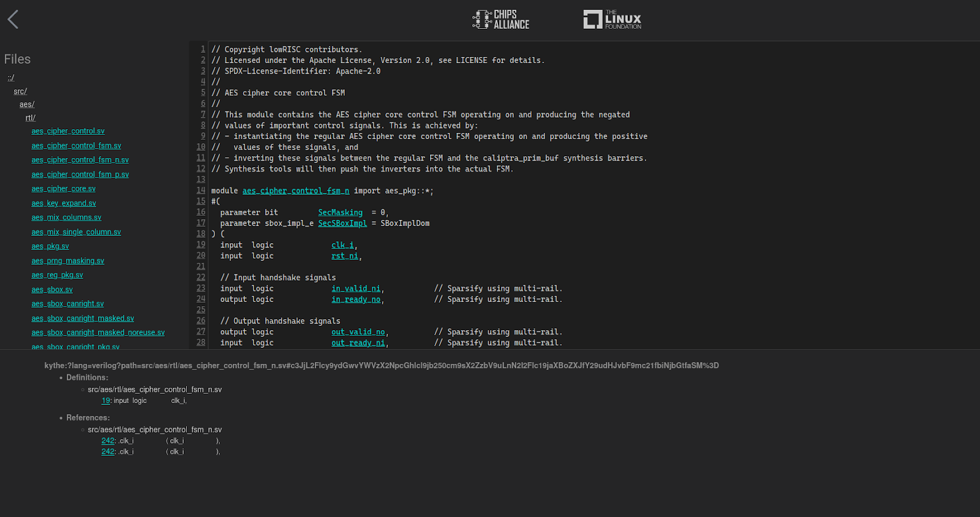The image size is (980, 517).
Task: Open the Linux Foundation logo
Action: pyautogui.click(x=612, y=20)
